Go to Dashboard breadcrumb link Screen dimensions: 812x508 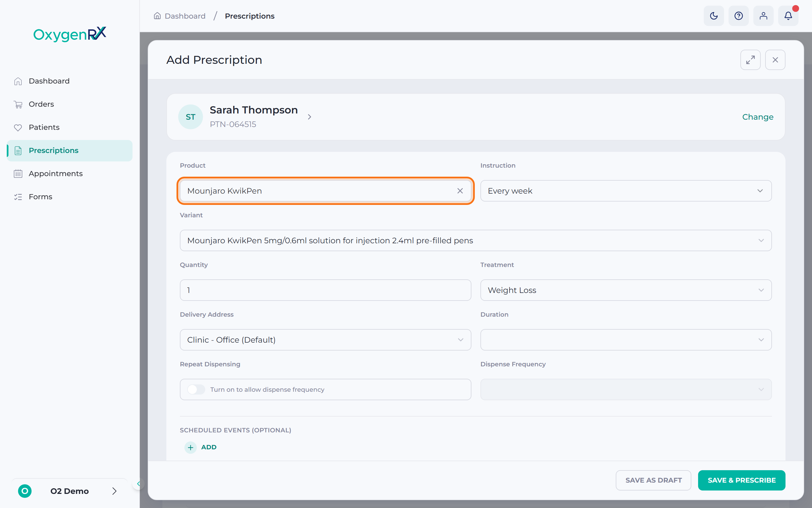tap(185, 16)
